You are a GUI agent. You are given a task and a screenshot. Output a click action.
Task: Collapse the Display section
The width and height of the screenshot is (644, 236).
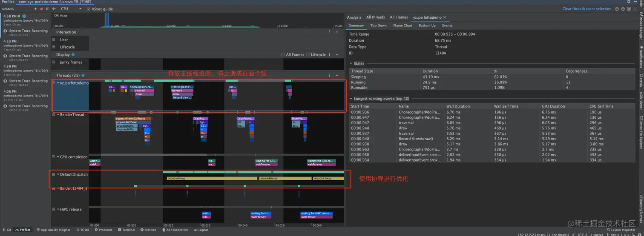click(x=337, y=54)
